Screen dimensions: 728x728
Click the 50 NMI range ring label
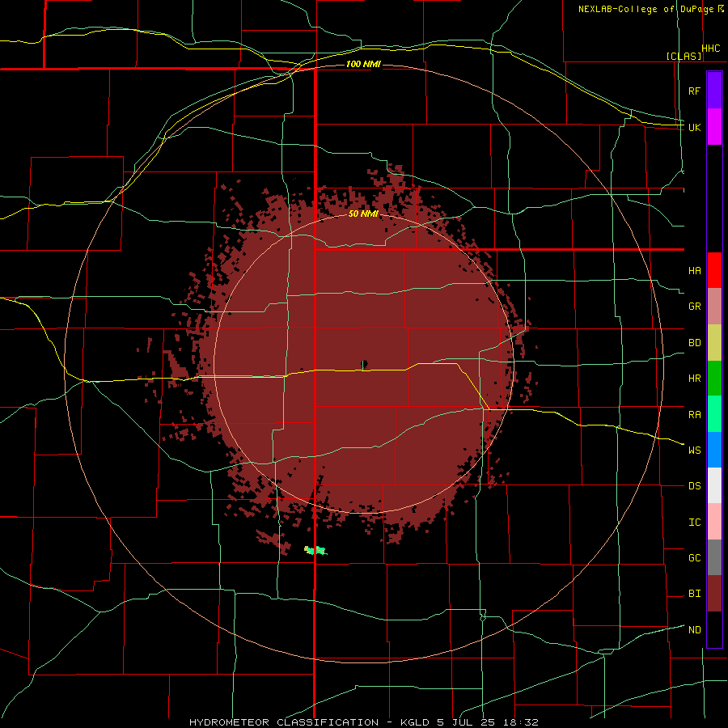(x=363, y=214)
